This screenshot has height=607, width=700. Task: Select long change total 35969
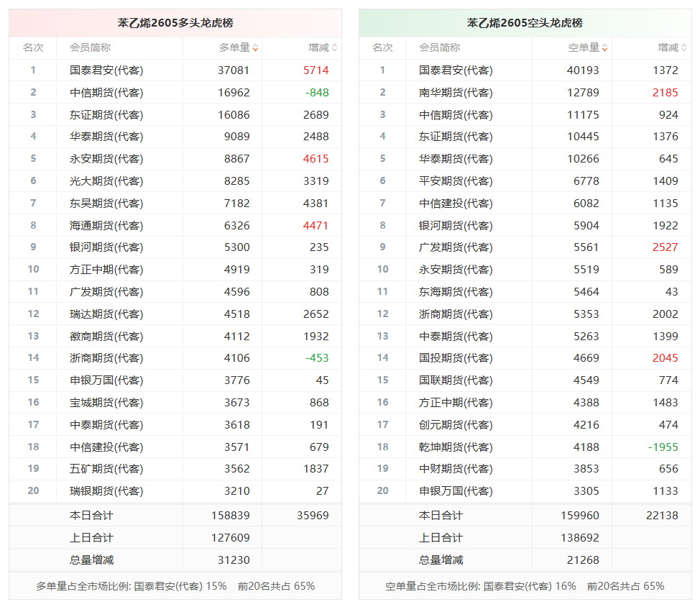(x=313, y=516)
